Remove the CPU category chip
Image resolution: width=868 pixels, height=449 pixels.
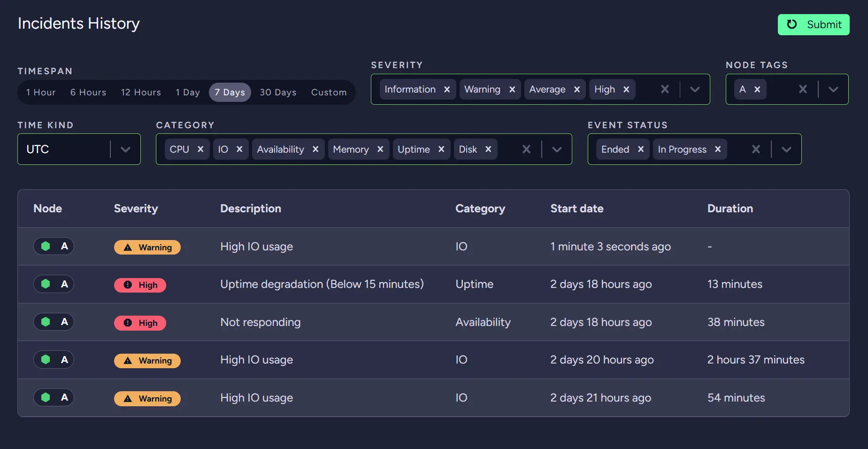click(200, 149)
